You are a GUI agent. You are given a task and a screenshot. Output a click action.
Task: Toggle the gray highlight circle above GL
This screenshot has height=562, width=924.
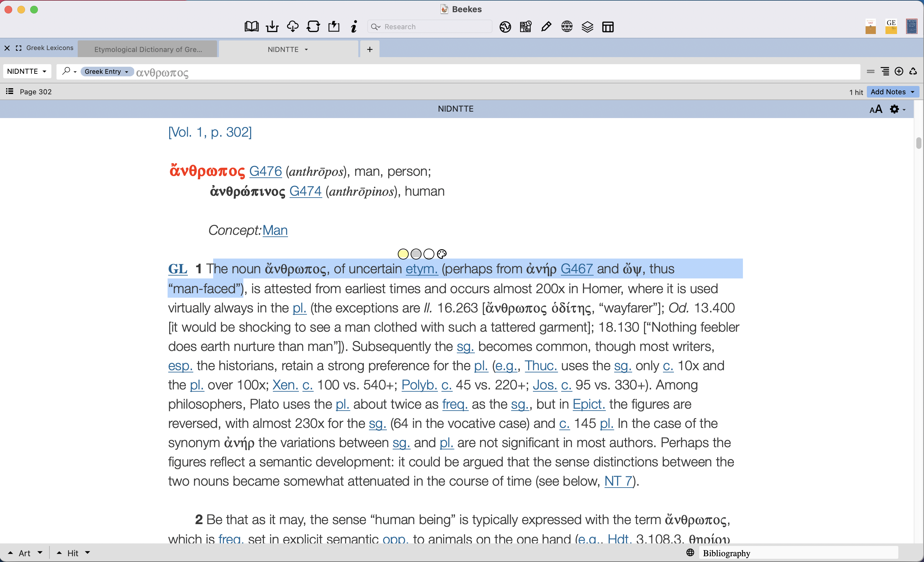pos(416,254)
